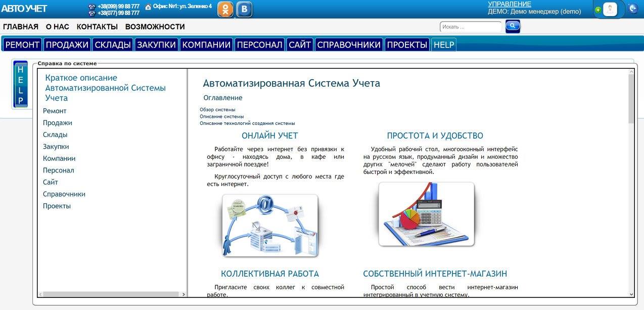This screenshot has width=644, height=310.
Task: Click into the 'Искать' search field
Action: tap(471, 27)
